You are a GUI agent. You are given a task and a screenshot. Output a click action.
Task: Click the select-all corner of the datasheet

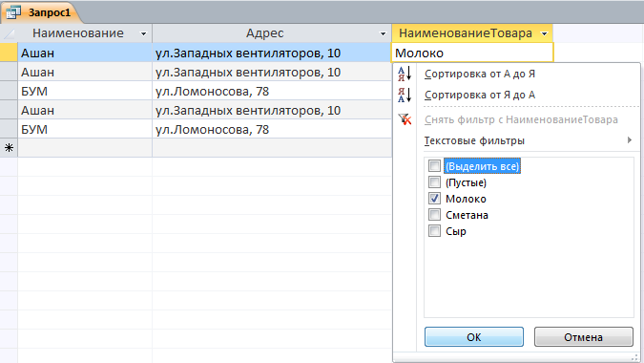(x=9, y=33)
